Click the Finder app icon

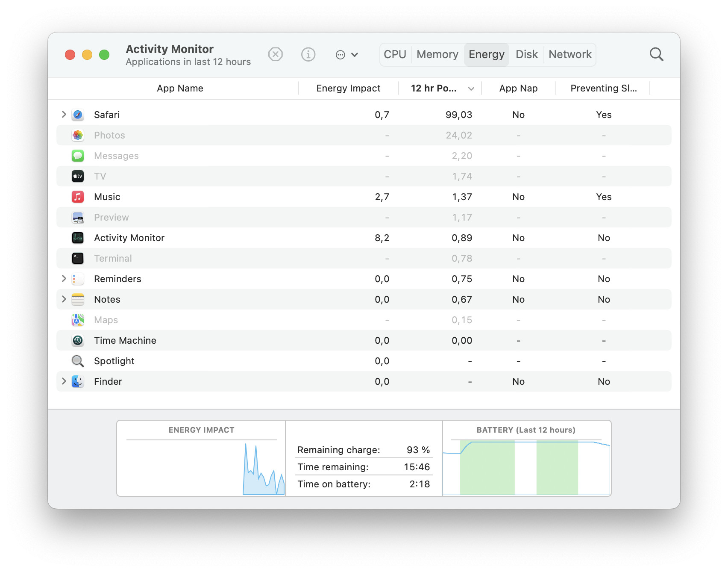coord(78,381)
